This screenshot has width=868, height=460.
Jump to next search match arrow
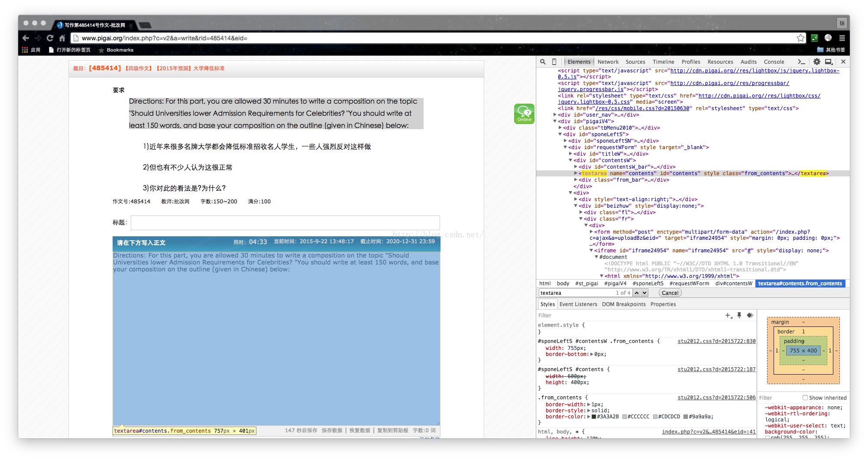(645, 293)
